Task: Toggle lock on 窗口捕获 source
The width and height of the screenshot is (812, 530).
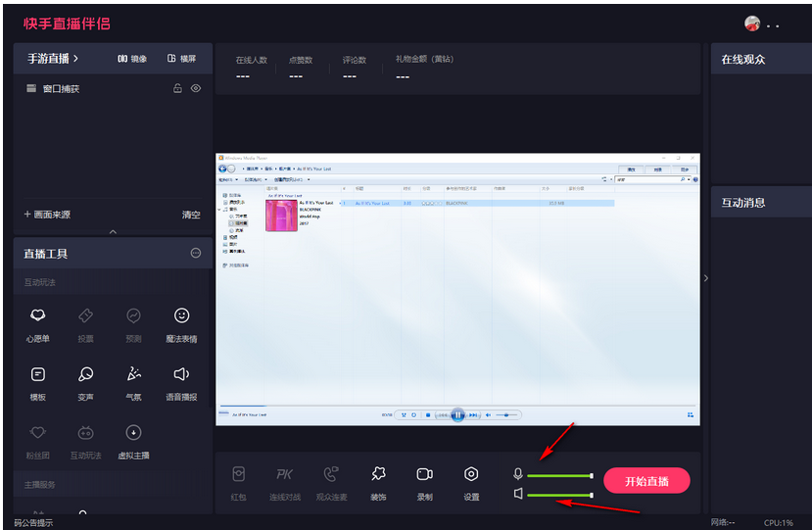Action: pyautogui.click(x=177, y=88)
